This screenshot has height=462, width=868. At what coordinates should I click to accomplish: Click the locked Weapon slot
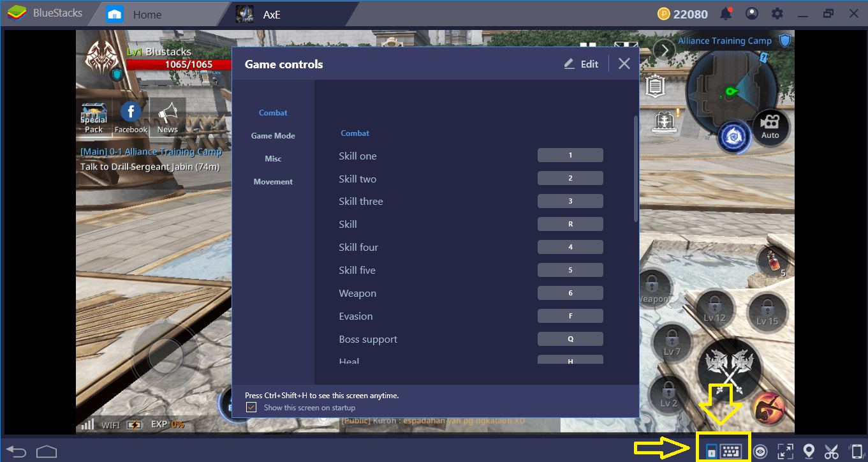[653, 288]
